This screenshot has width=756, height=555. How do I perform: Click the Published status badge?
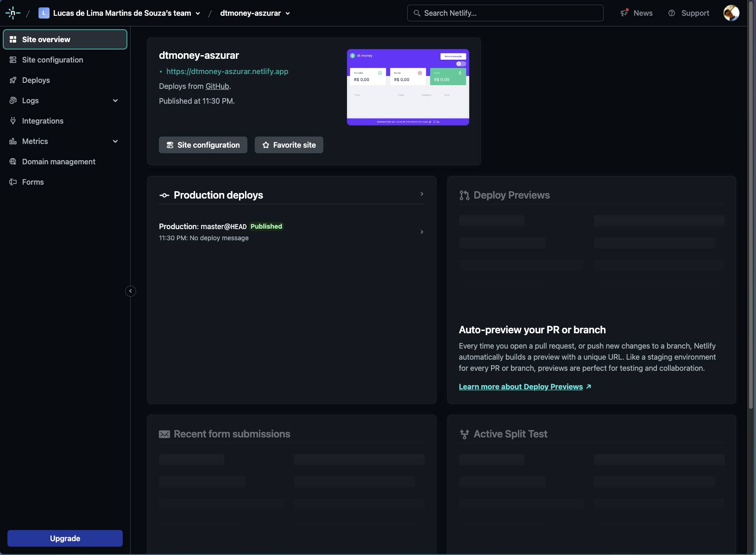(266, 226)
